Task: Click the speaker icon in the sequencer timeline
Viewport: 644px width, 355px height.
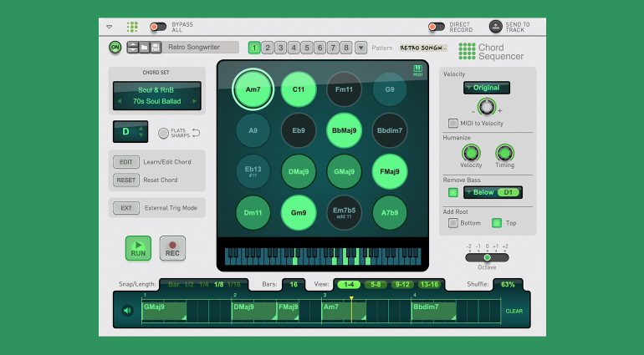Action: (x=127, y=311)
